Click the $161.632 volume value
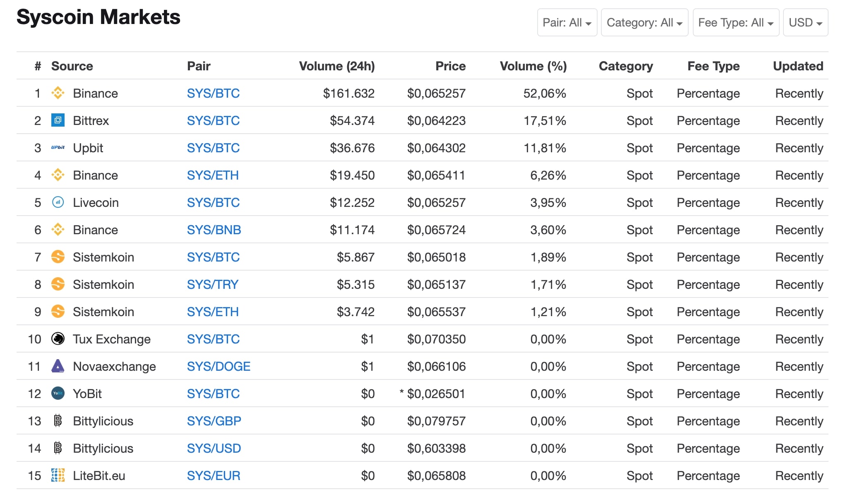 point(348,94)
